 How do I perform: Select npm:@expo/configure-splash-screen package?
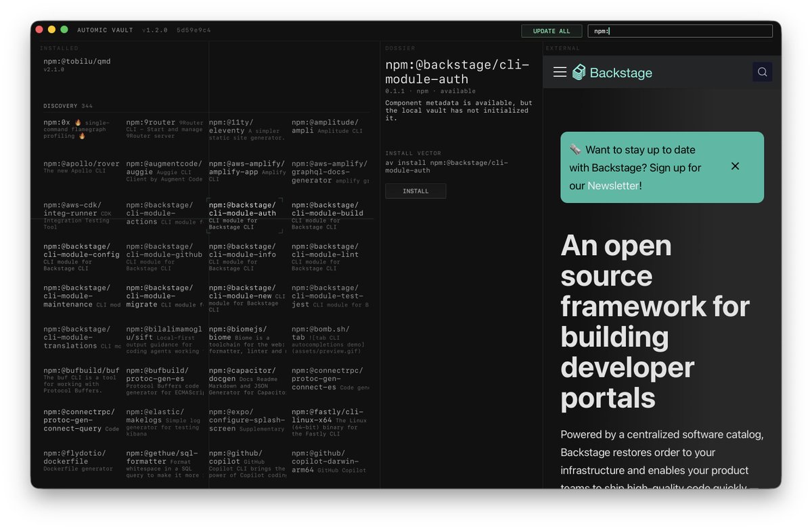click(247, 420)
